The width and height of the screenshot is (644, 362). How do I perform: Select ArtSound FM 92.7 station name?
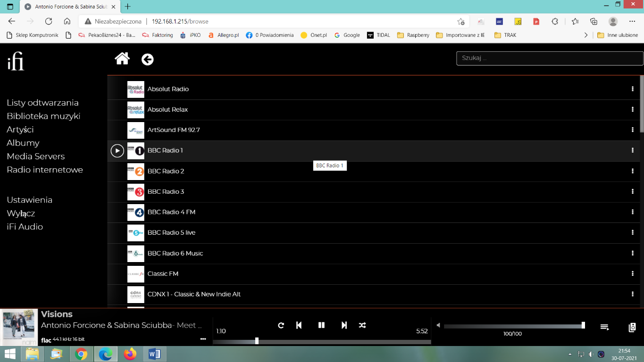(x=174, y=130)
